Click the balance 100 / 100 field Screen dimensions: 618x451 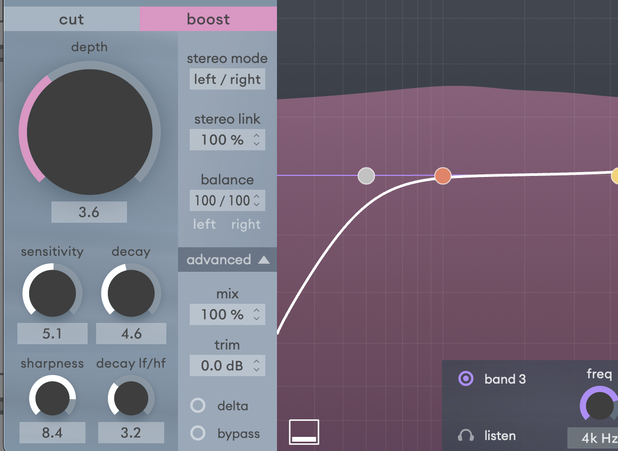coord(227,201)
